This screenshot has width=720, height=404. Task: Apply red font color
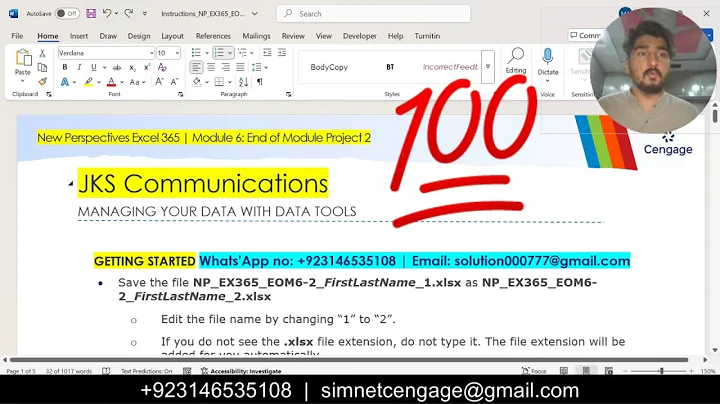coord(111,82)
